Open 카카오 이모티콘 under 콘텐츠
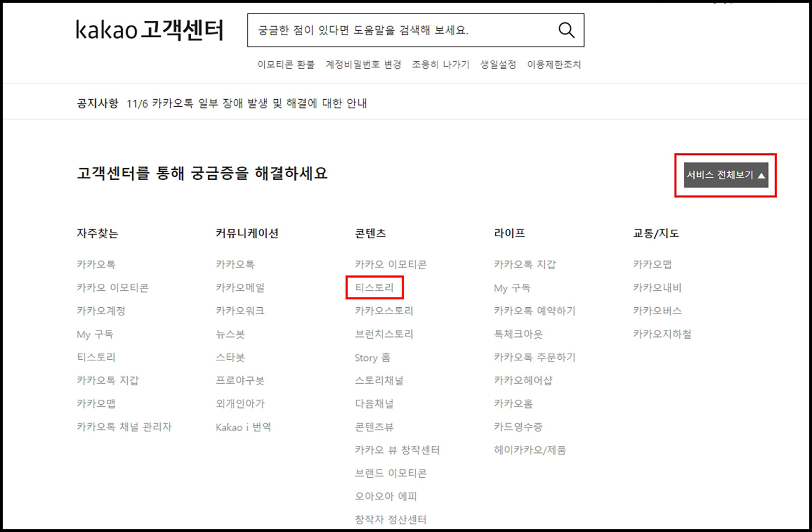Image resolution: width=812 pixels, height=532 pixels. coord(391,264)
